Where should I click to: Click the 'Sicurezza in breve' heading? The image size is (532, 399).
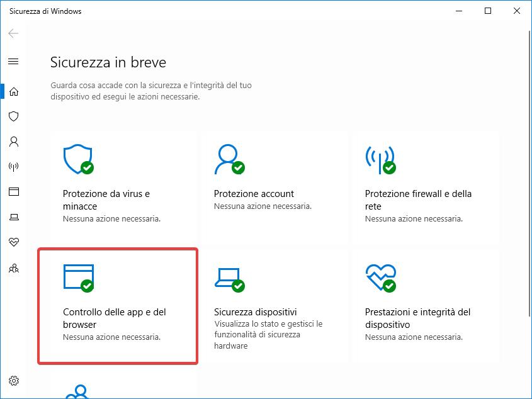click(108, 62)
